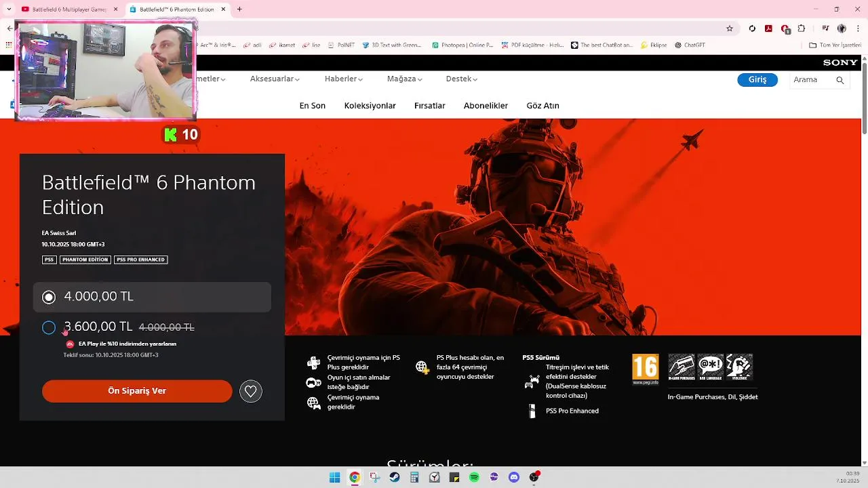868x488 pixels.
Task: Open the Chrome extensions puzzle menu
Action: point(802,28)
